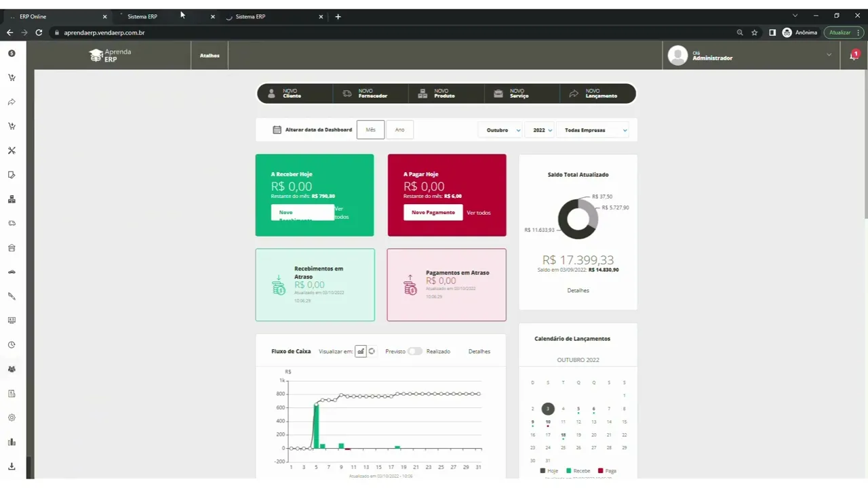Select day 18 in the October calendar

tap(563, 435)
